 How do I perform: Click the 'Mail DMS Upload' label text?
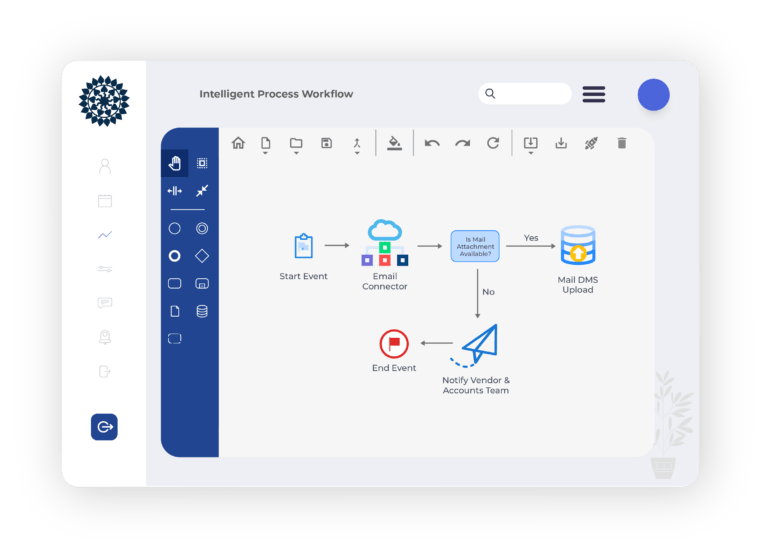pyautogui.click(x=578, y=285)
